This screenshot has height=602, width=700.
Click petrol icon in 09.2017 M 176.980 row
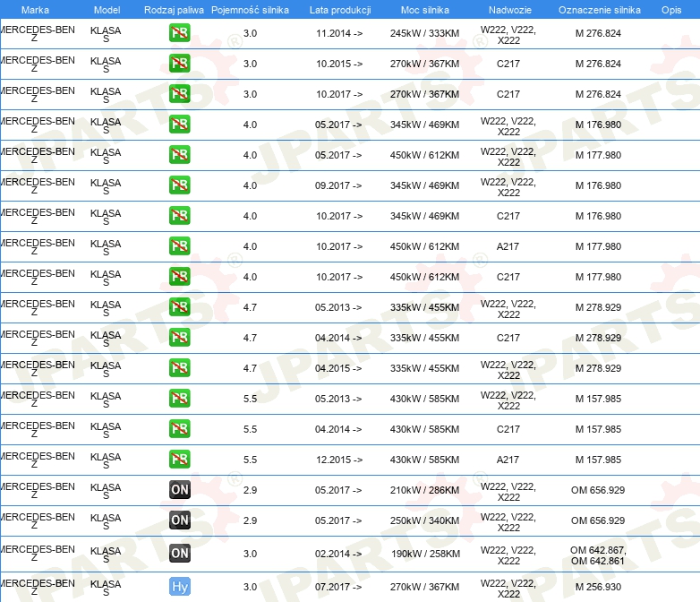click(x=180, y=185)
